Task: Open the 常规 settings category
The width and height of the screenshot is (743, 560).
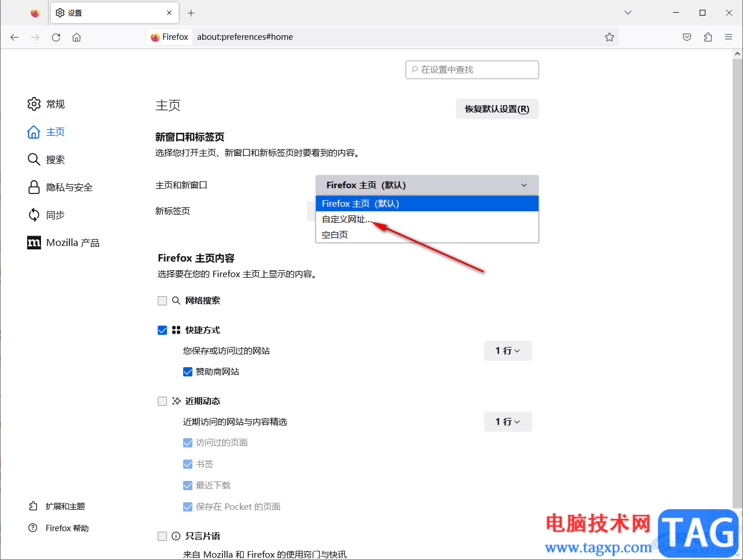Action: [46, 104]
